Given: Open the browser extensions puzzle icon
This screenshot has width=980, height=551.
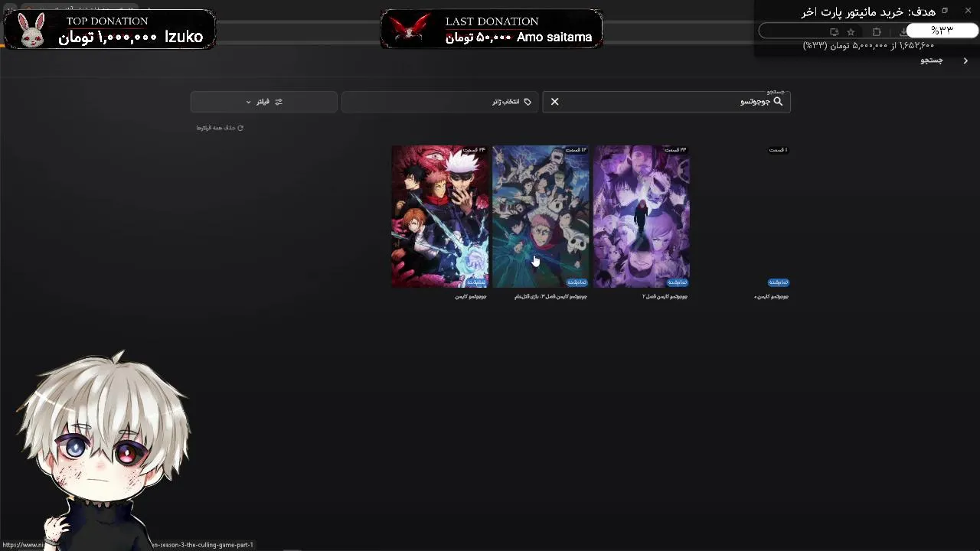Looking at the screenshot, I should pos(877,31).
